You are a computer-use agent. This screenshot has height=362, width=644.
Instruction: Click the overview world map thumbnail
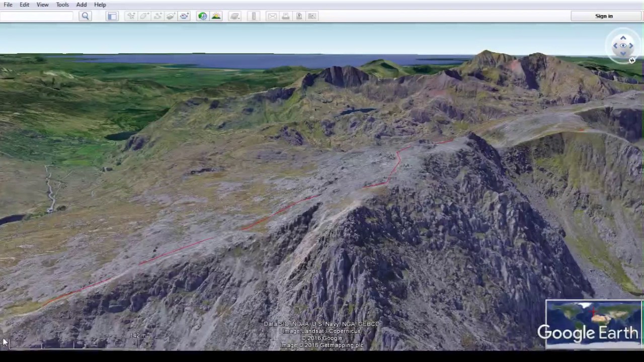tap(594, 324)
